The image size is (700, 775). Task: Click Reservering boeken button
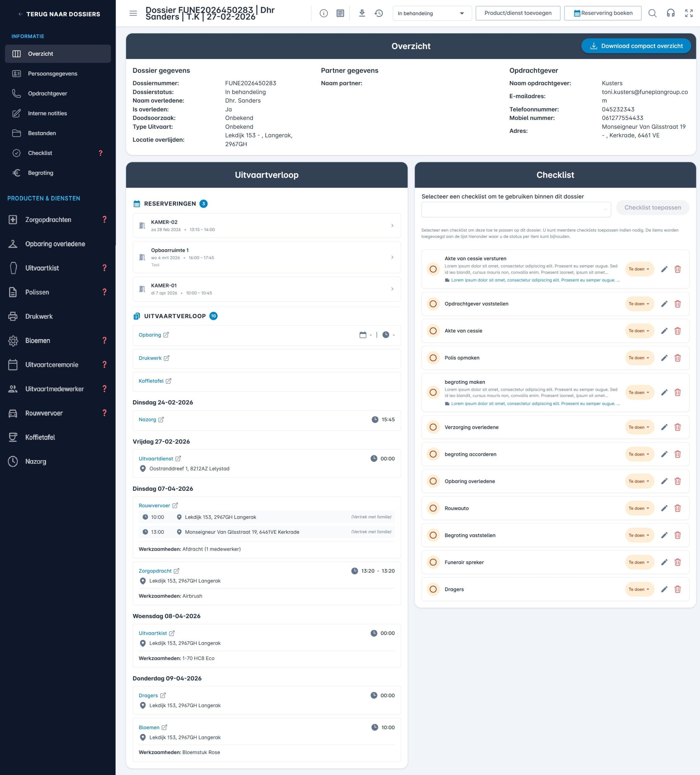point(602,13)
